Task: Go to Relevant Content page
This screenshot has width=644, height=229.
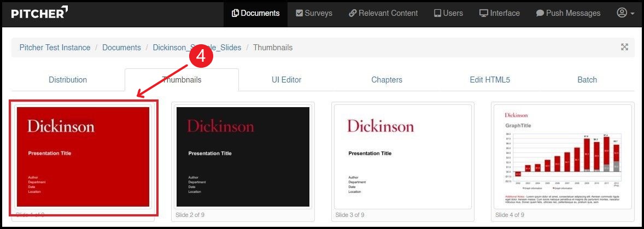Action: [x=383, y=13]
